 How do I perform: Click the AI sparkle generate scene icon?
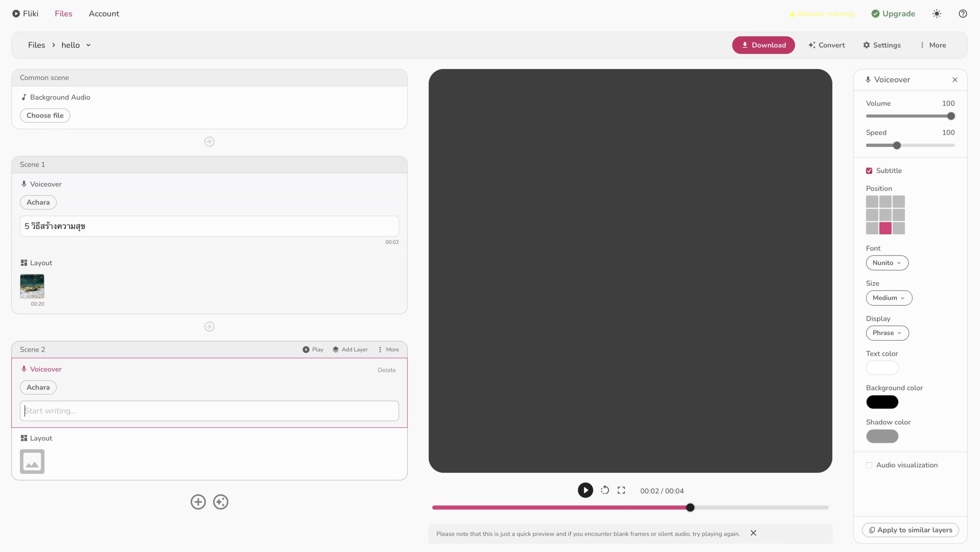pyautogui.click(x=220, y=502)
